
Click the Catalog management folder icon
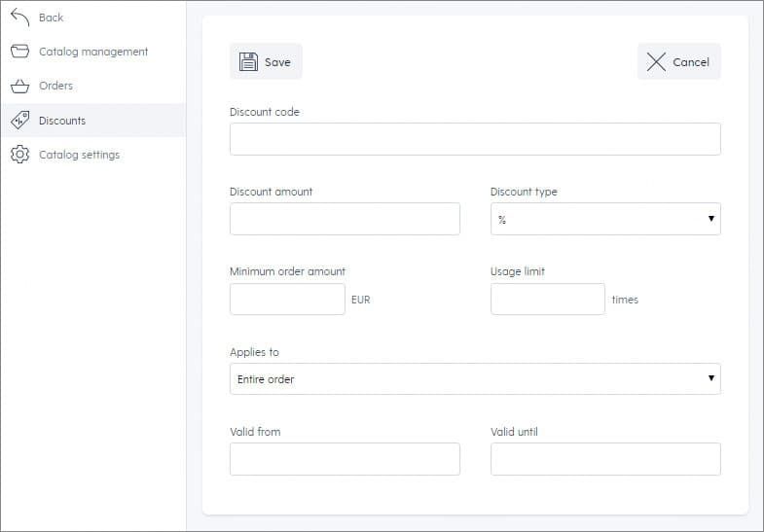(x=20, y=52)
